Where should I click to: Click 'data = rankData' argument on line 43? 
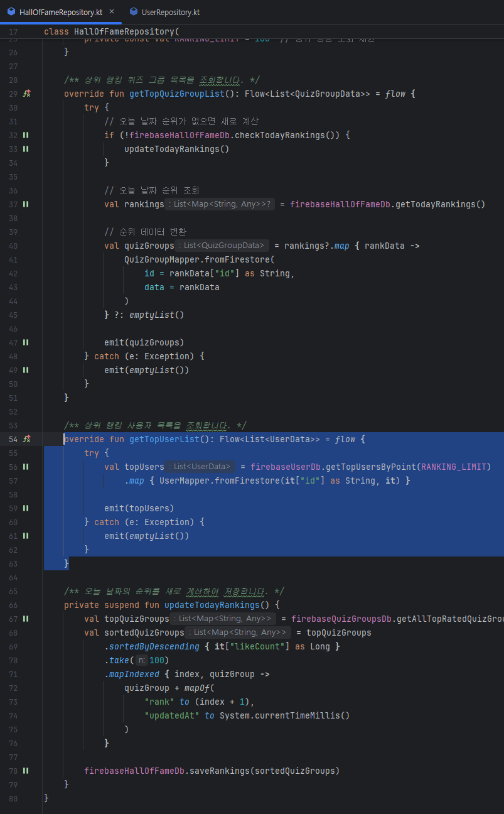point(182,287)
